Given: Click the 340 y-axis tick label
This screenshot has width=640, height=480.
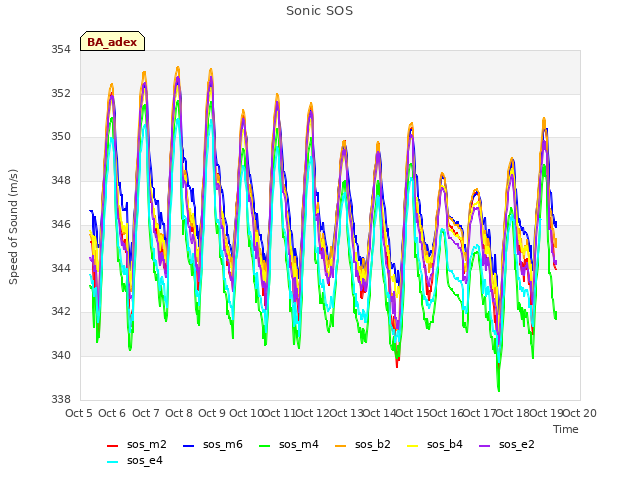Looking at the screenshot, I should (x=61, y=356).
